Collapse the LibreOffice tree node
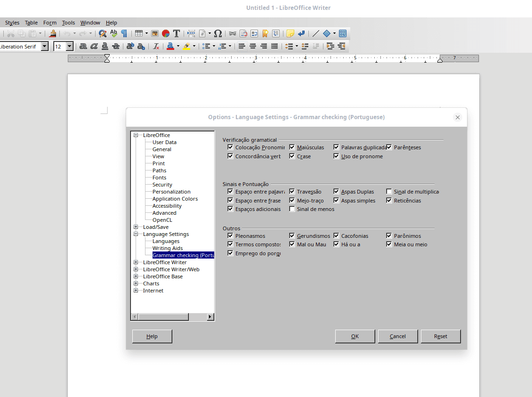 136,135
